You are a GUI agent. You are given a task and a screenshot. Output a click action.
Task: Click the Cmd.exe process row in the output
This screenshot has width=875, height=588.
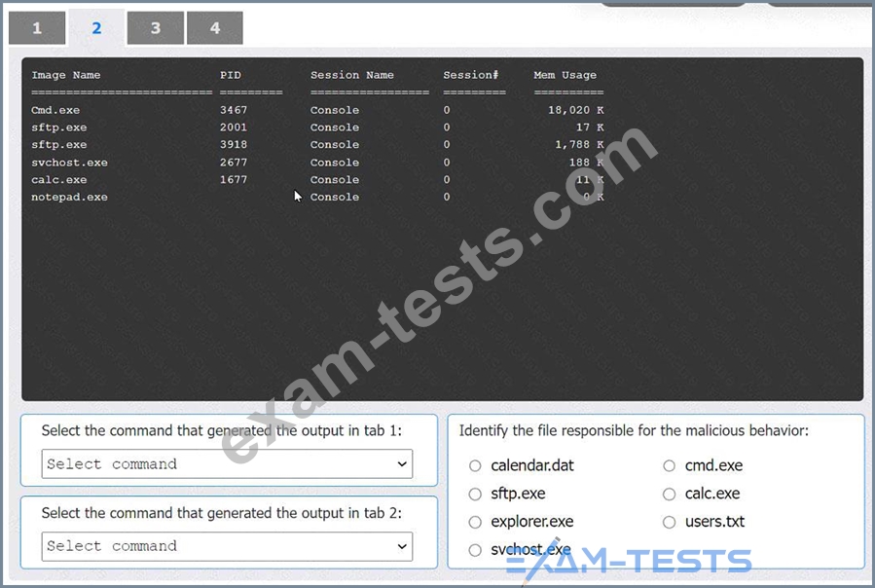pos(55,110)
